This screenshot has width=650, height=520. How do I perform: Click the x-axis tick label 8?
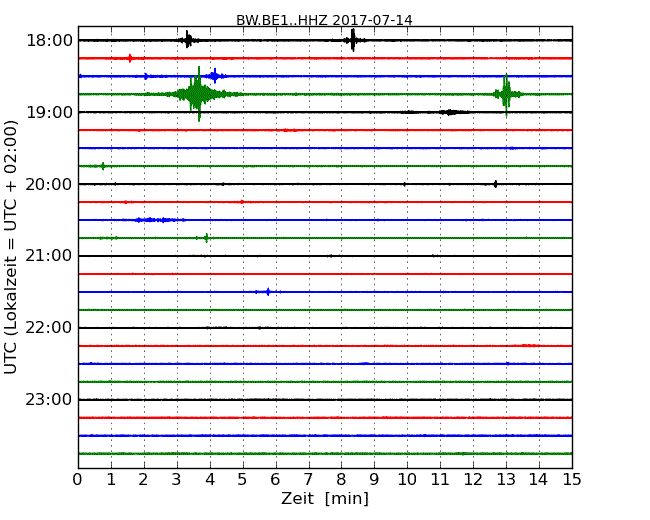click(x=341, y=480)
